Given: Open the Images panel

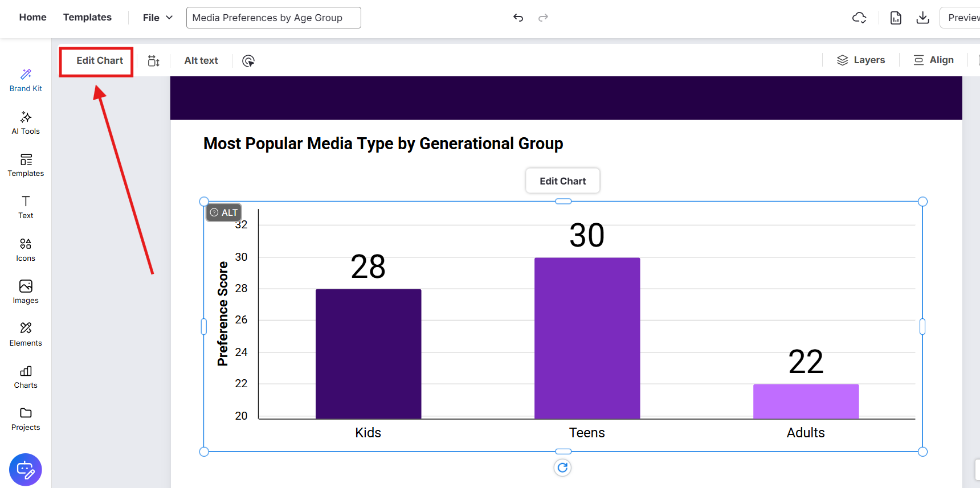Looking at the screenshot, I should pos(26,292).
